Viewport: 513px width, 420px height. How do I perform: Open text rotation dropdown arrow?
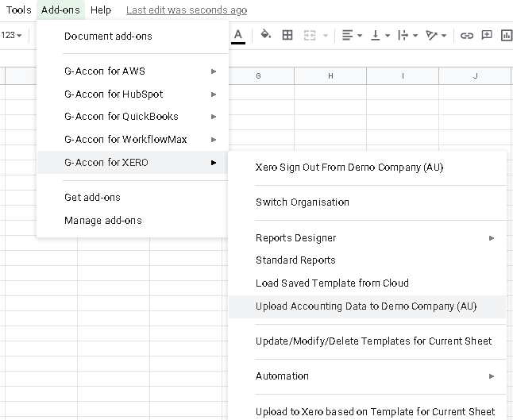(x=444, y=35)
